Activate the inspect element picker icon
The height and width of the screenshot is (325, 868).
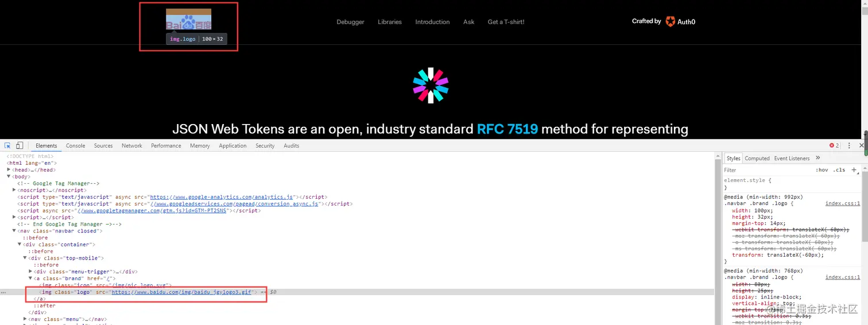click(8, 146)
